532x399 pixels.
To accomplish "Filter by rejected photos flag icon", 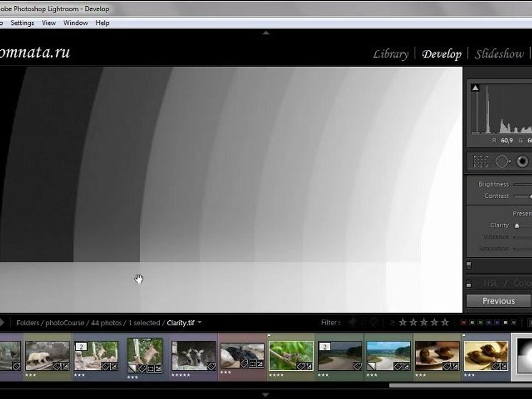I will point(374,322).
